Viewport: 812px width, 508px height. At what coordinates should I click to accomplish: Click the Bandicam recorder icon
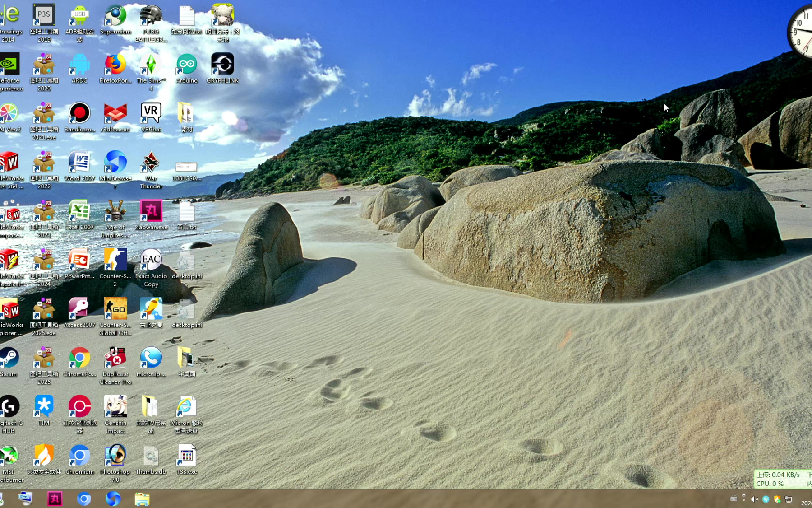[79, 113]
